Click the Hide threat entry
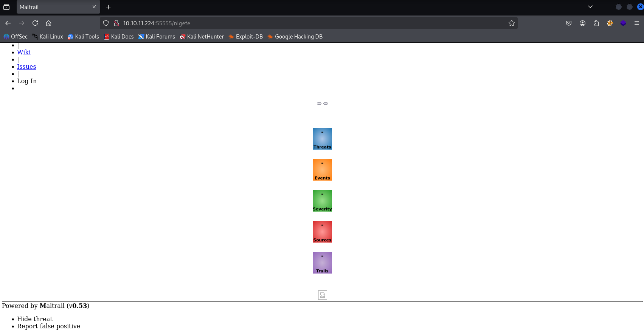 [35, 319]
